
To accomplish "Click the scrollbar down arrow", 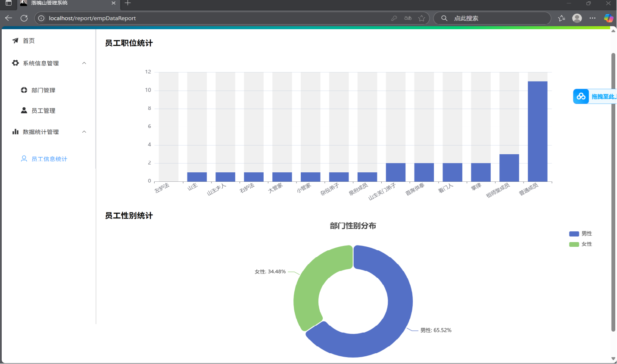I will click(613, 358).
